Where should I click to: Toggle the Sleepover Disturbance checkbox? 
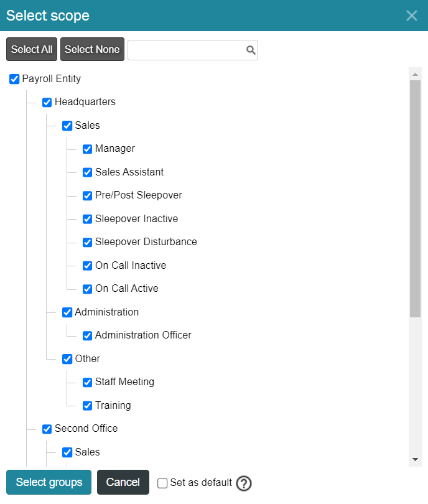(x=87, y=242)
